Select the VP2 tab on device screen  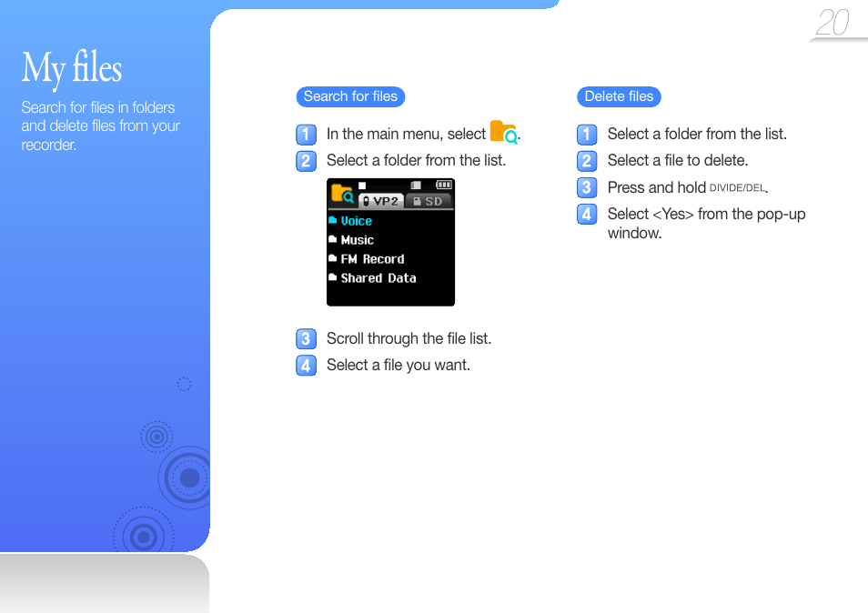tap(381, 201)
